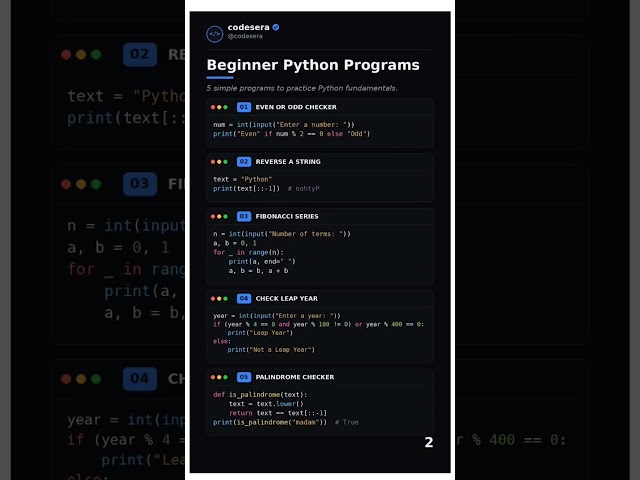Click the red dot in Even or Odd Checker header
640x480 pixels.
pyautogui.click(x=213, y=107)
